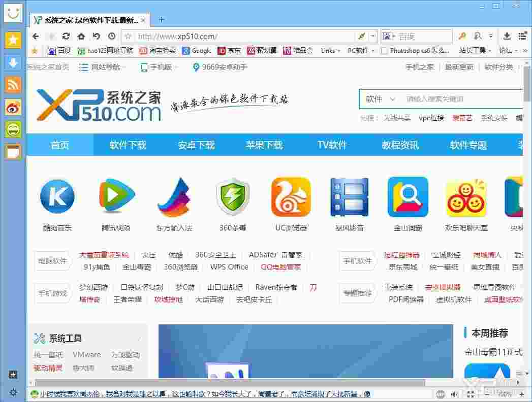
Task: Open the 暴风影音 film icon
Action: click(350, 197)
